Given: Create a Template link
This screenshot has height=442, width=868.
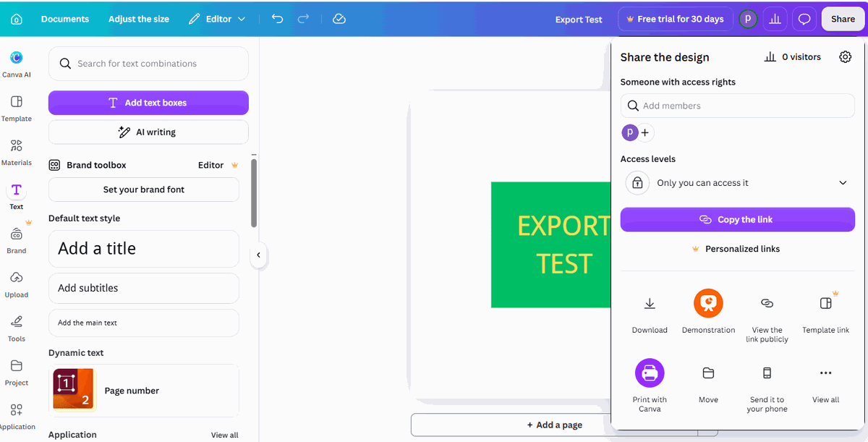Looking at the screenshot, I should point(825,313).
